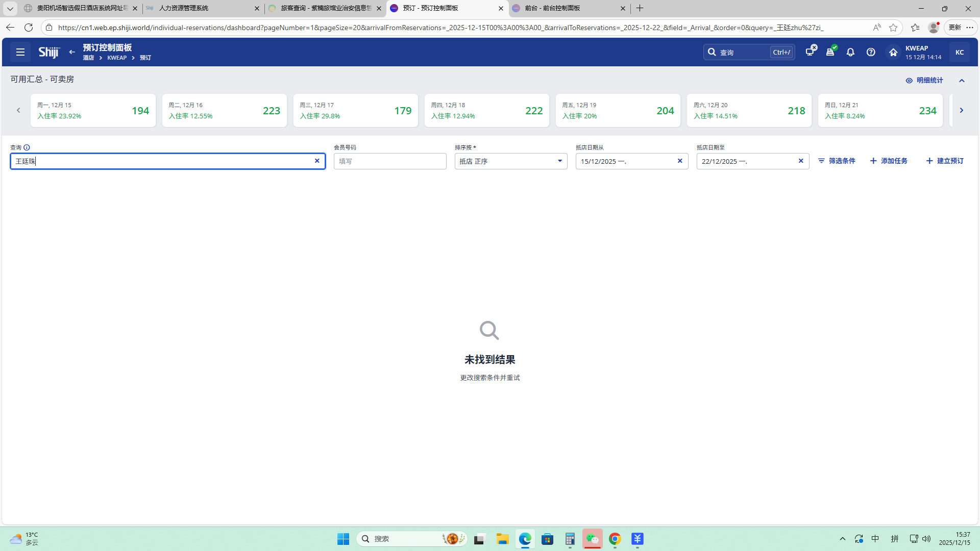Click 筛选条件 filter button
The image size is (980, 551).
tap(837, 161)
